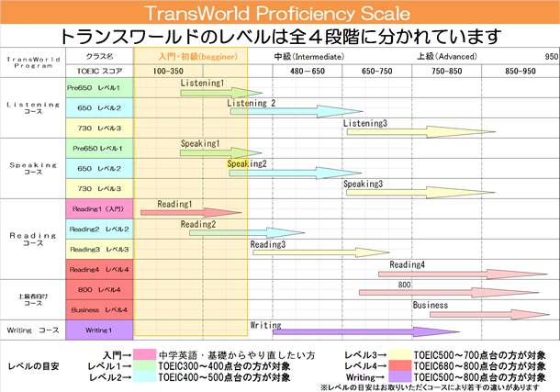This screenshot has width=560, height=392.
Task: Click the legend text 'TOEIC500～700点台の方が対象'
Action: pos(479,355)
